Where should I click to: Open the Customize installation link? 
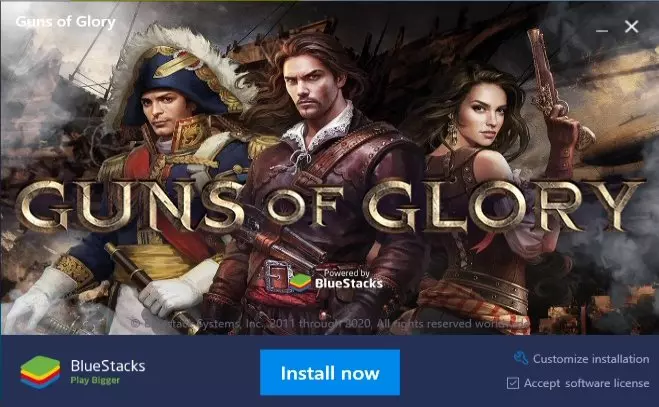point(591,359)
